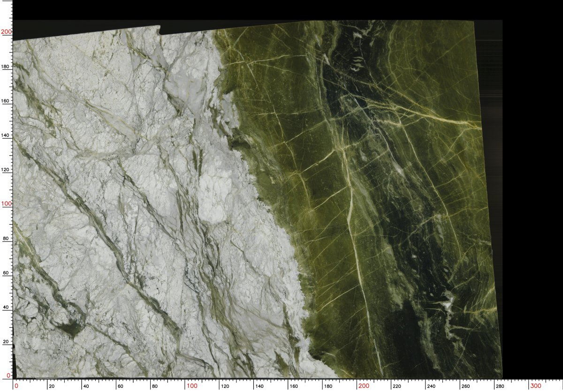Click the red 100 label on the horizontal ruler

pos(192,386)
